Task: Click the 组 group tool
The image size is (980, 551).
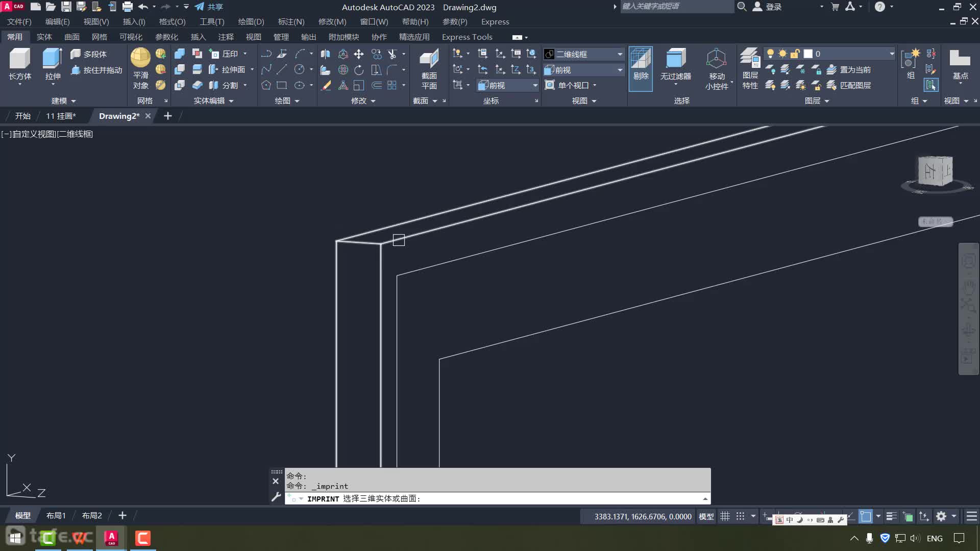Action: coord(911,64)
